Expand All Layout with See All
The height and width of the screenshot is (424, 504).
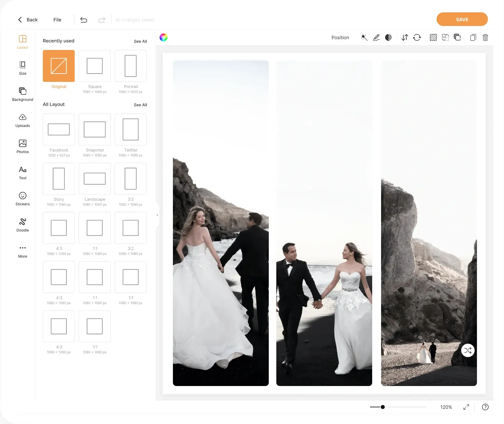(140, 105)
